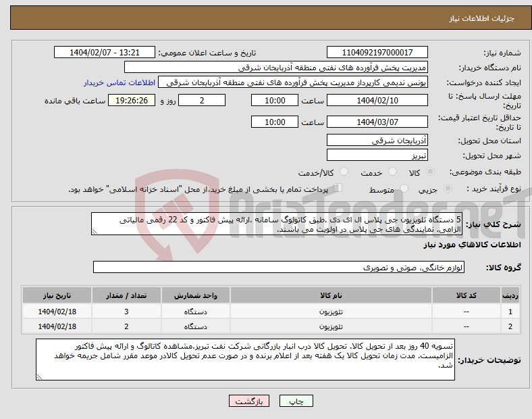Click date 1404/02/18 in row 1
Image resolution: width=532 pixels, height=419 pixels.
click(57, 312)
